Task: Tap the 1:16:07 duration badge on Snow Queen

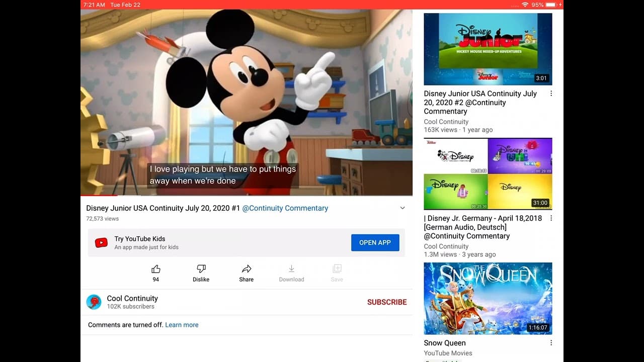Action: point(537,327)
